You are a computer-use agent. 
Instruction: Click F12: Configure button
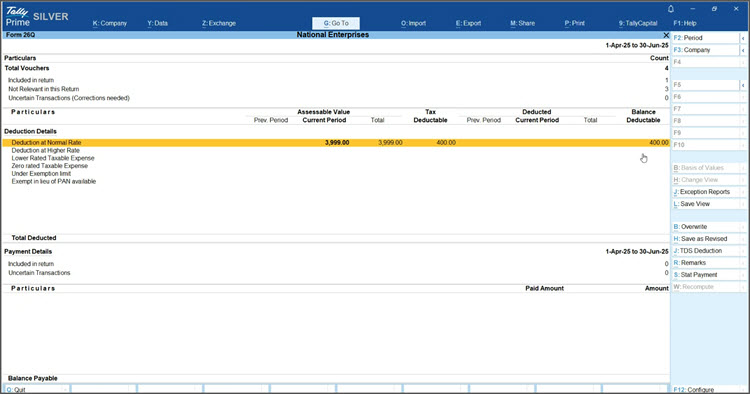(706, 390)
